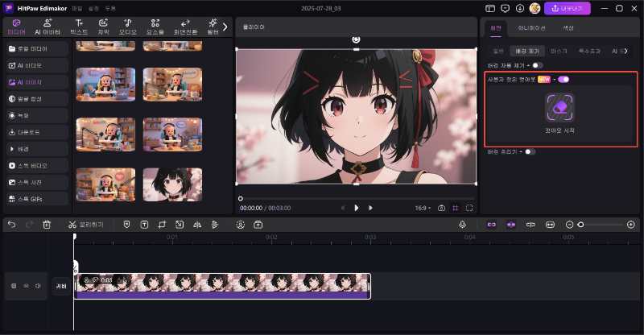Screen dimensions: 644x335
Task: Zoom in the timeline with plus icon
Action: [x=631, y=225]
